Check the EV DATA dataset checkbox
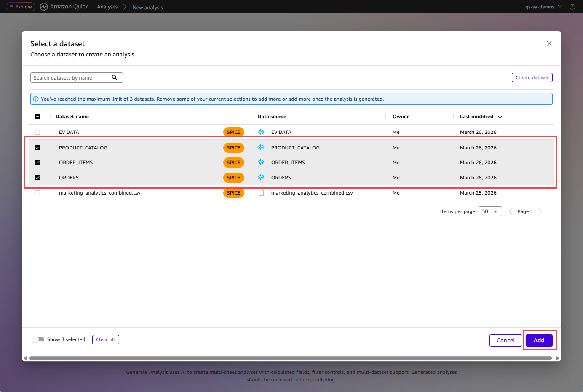 pos(37,132)
